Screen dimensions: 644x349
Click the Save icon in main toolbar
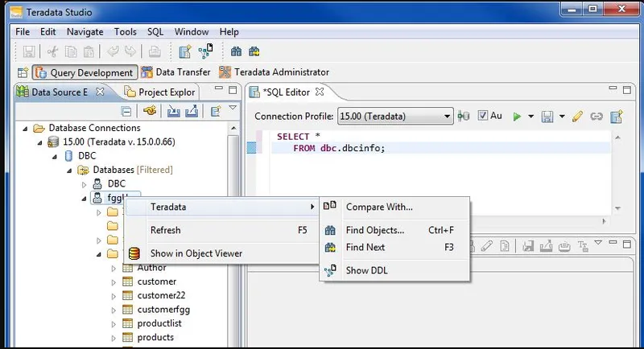29,51
